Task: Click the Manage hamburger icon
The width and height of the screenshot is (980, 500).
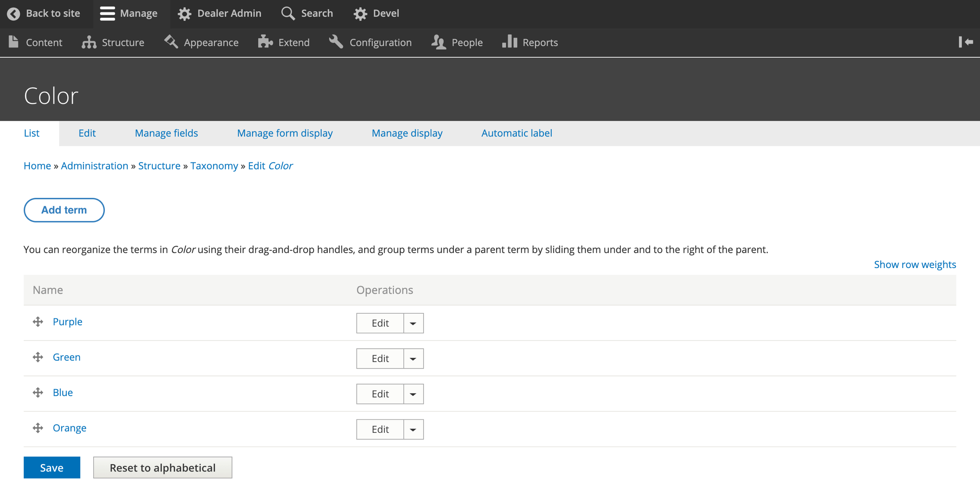Action: [x=107, y=14]
